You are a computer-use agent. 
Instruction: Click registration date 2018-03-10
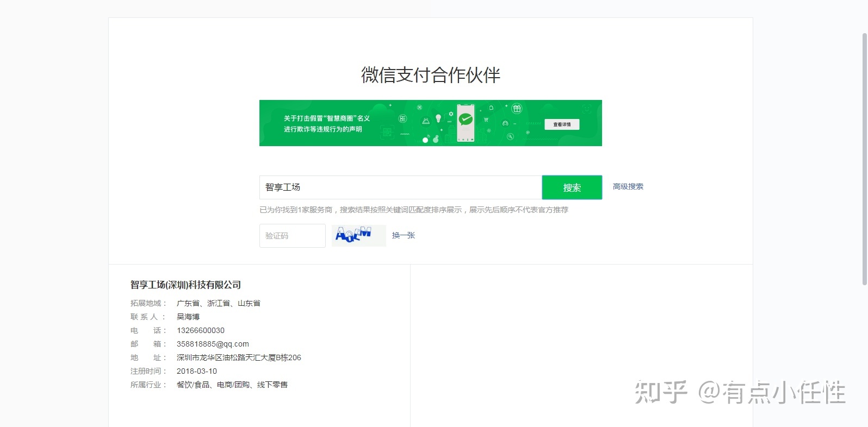[197, 371]
